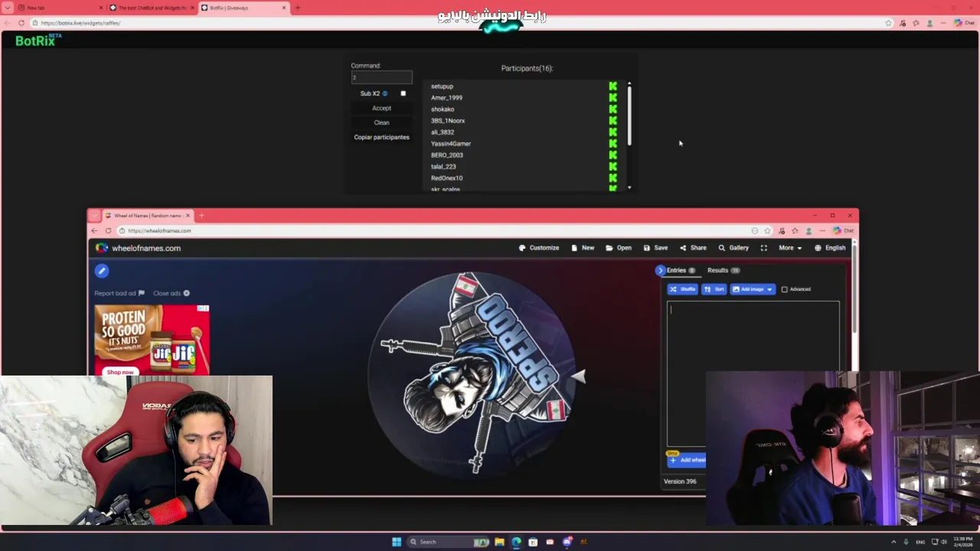The height and width of the screenshot is (551, 980).
Task: Select participant 3BS_1Noorx
Action: point(448,121)
